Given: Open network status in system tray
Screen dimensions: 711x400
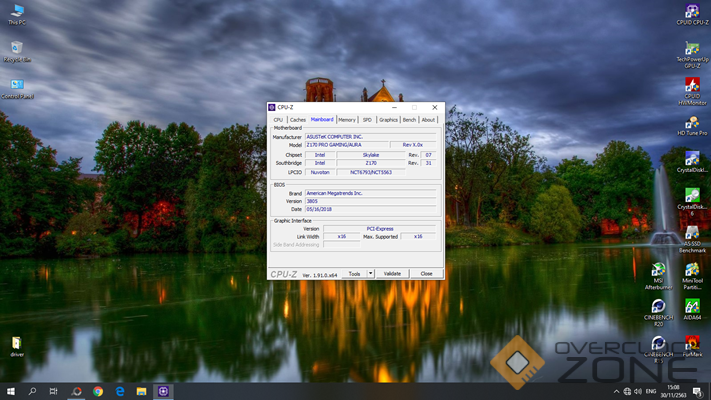Looking at the screenshot, I should coord(627,391).
